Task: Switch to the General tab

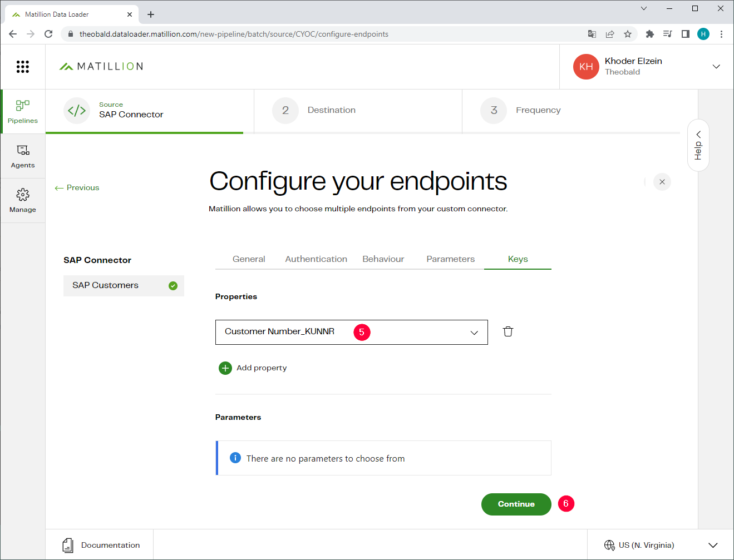Action: pos(249,259)
